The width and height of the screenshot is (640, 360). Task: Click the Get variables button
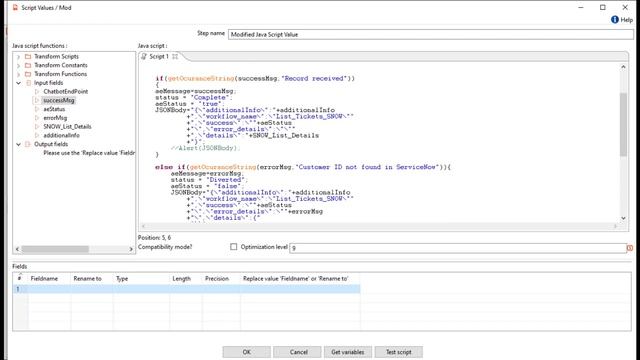[x=347, y=352]
